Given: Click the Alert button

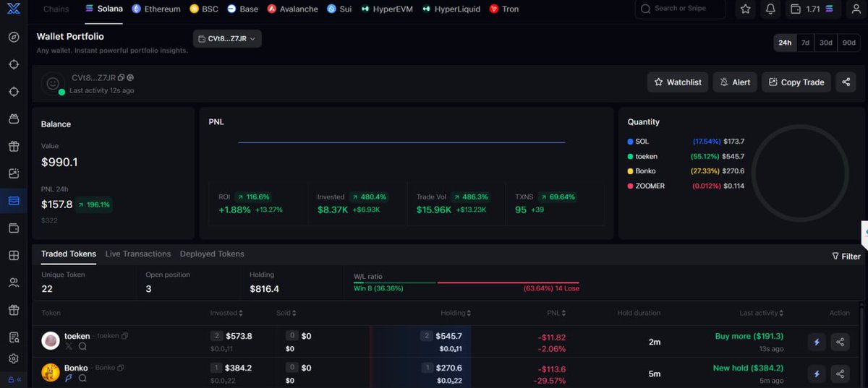Looking at the screenshot, I should [x=735, y=82].
